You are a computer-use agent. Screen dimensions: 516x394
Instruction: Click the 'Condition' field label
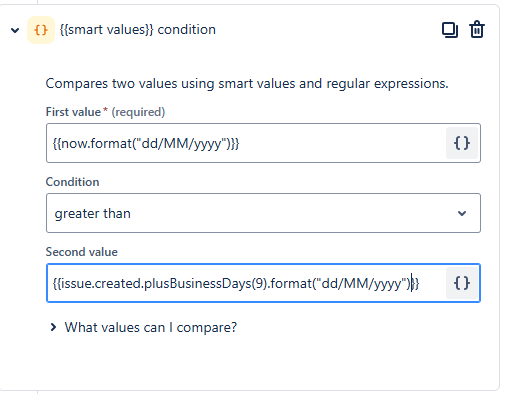point(72,182)
